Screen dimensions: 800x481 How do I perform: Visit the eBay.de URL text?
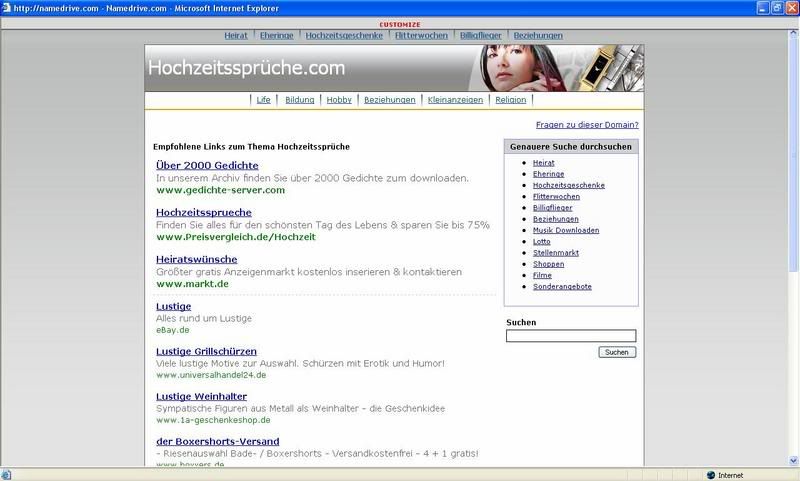[x=172, y=330]
